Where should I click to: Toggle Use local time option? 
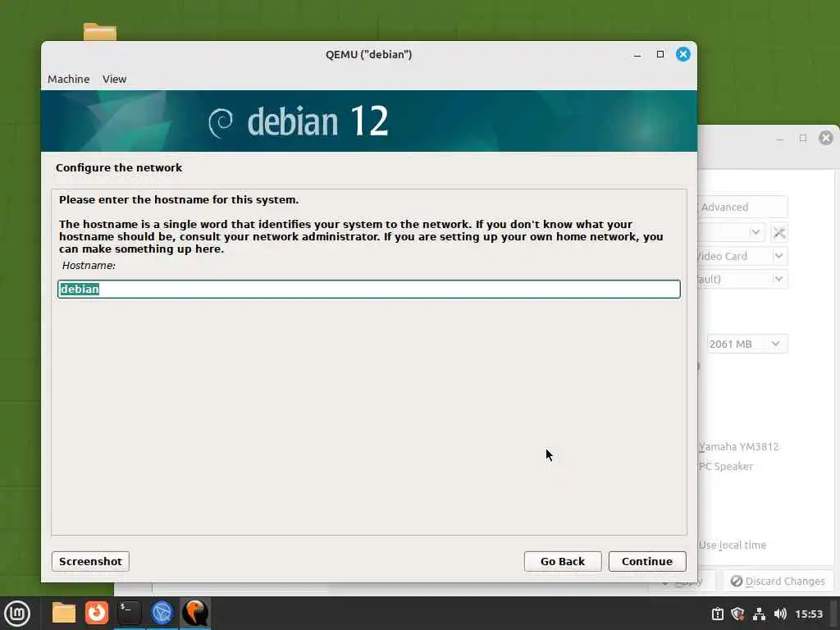733,546
